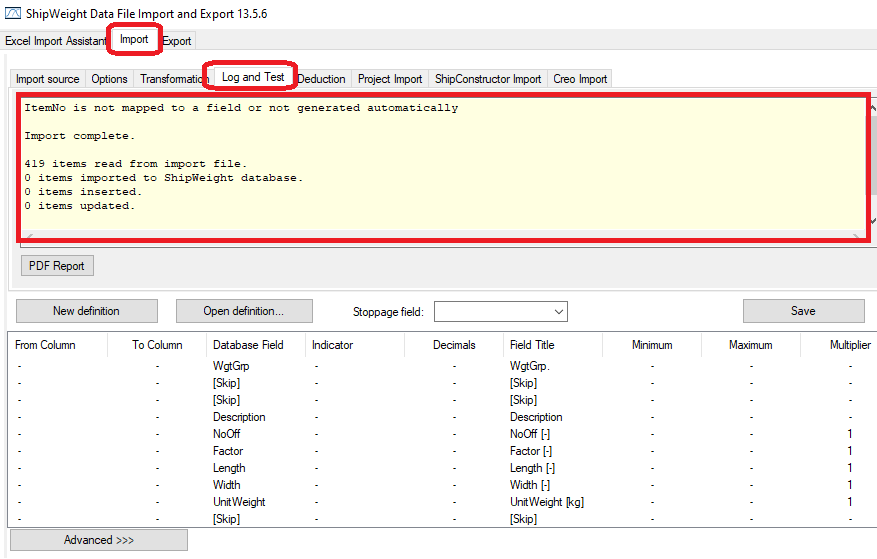Click the 'Factor [-]' field title cell
The width and height of the screenshot is (877, 559).
coord(531,451)
